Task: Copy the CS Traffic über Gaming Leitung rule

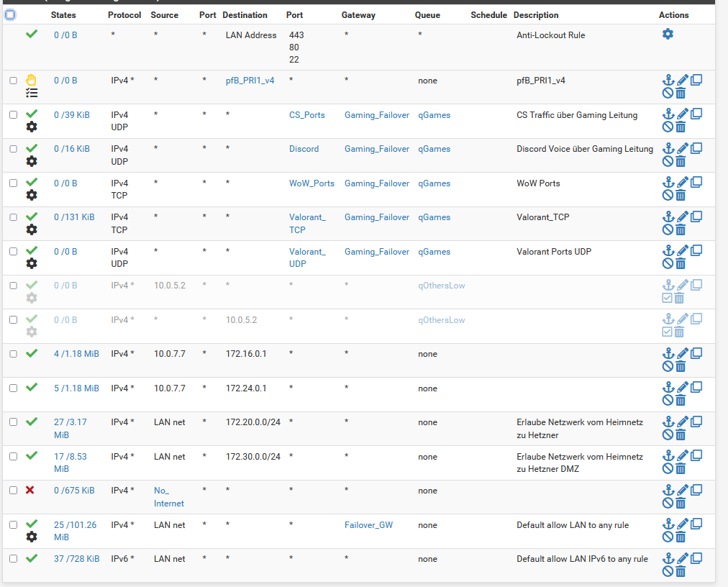Action: click(696, 114)
